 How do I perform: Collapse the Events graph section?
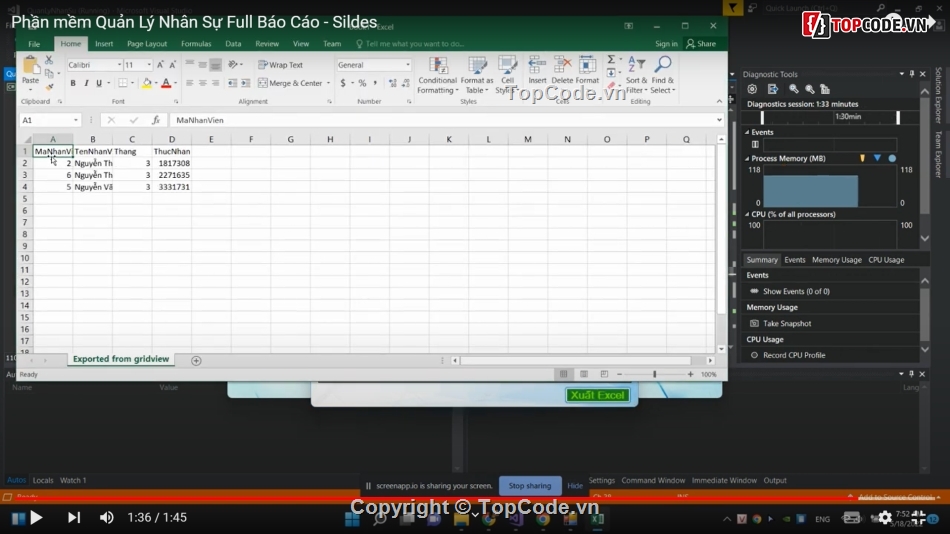[747, 132]
